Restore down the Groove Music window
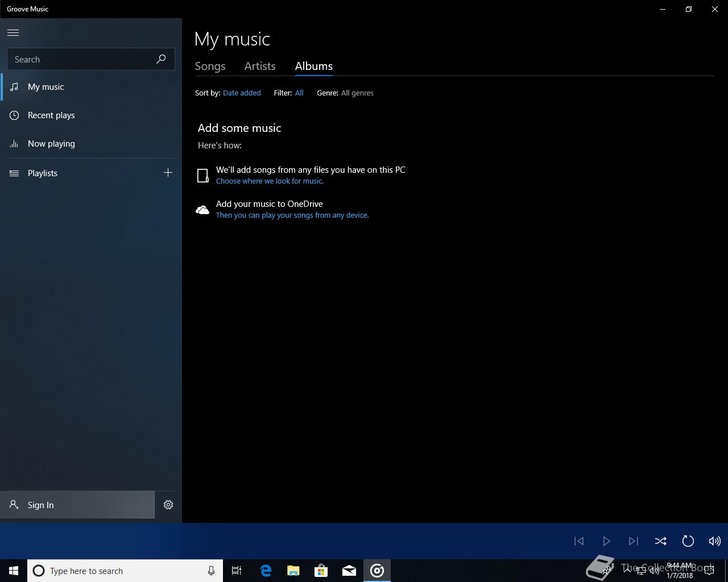This screenshot has width=728, height=582. 689,9
